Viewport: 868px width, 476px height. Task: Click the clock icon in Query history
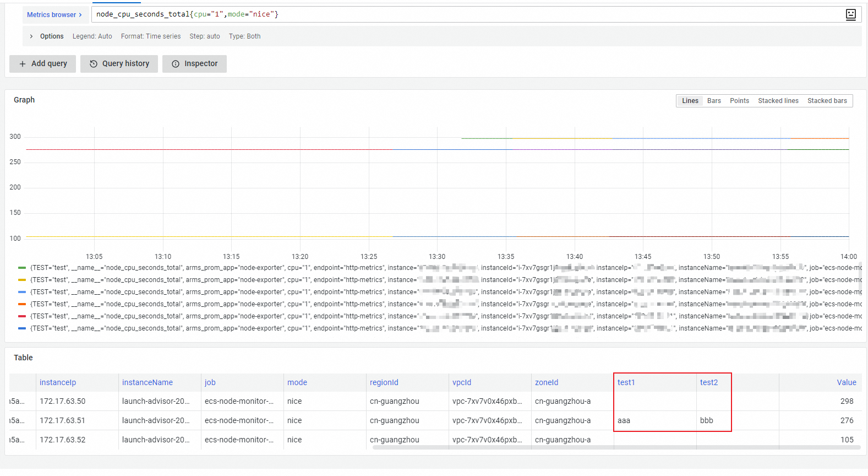(94, 64)
